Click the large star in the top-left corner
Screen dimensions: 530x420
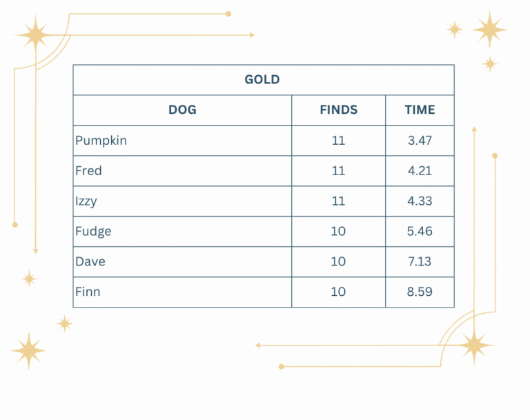click(x=35, y=34)
